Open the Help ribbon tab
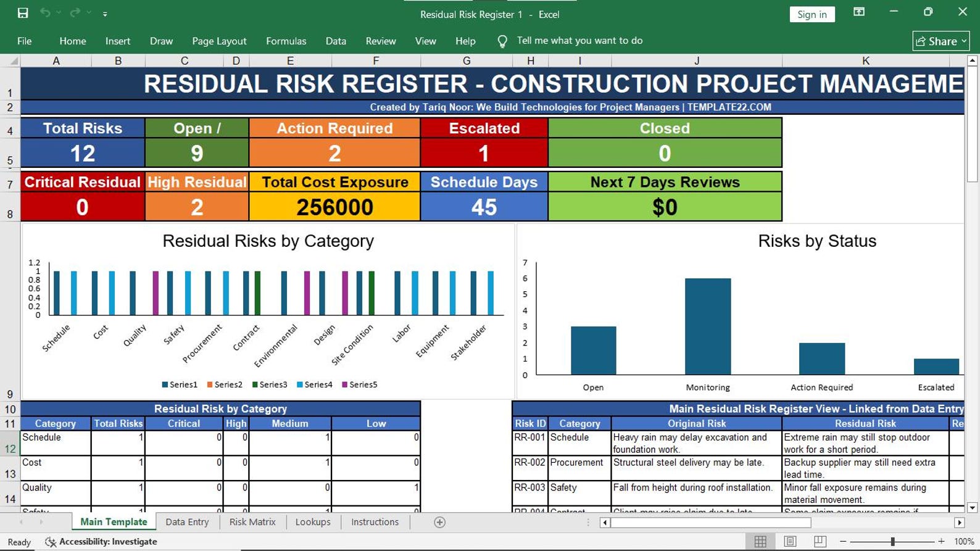This screenshot has height=551, width=980. [x=465, y=41]
